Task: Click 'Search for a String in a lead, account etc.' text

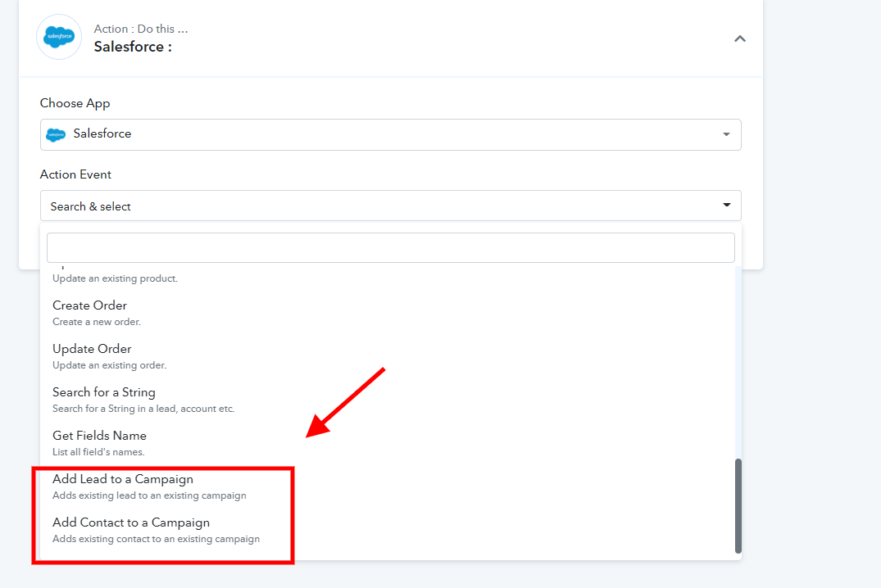Action: point(143,409)
